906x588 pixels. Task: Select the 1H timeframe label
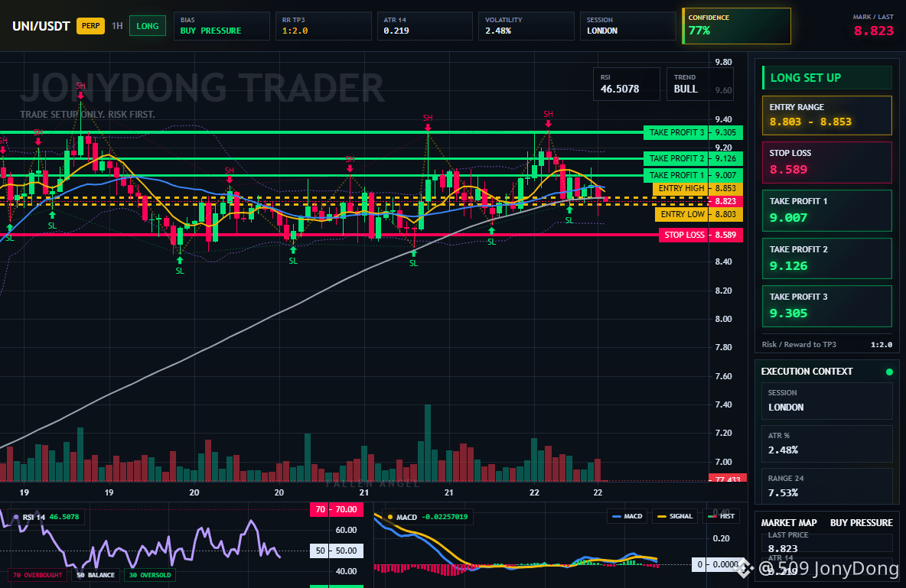[x=117, y=26]
